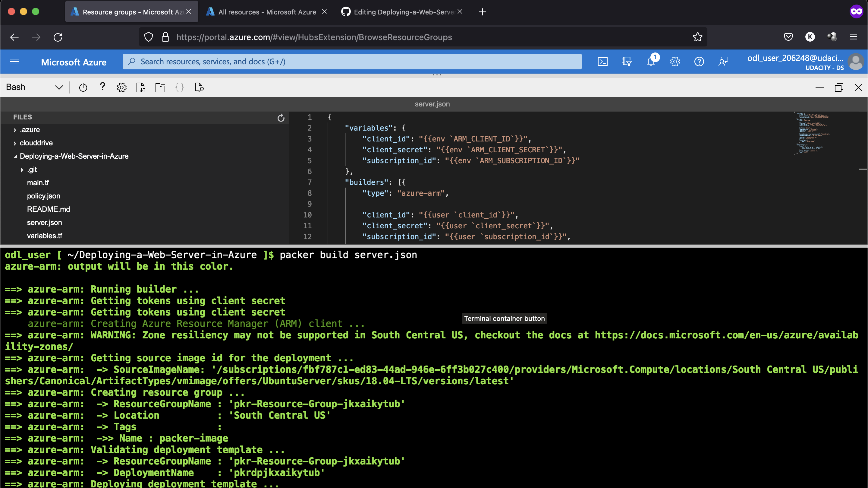Expand the .git folder under Deploying-a-Web-Server-in-Azure

(22, 170)
